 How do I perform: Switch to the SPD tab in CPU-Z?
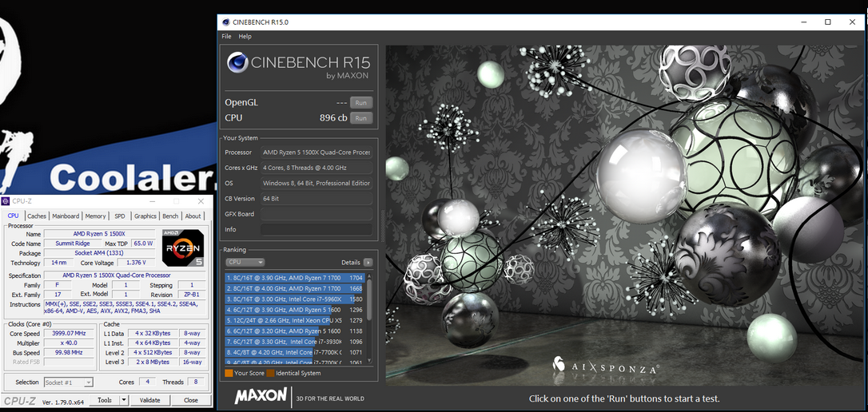(x=120, y=216)
